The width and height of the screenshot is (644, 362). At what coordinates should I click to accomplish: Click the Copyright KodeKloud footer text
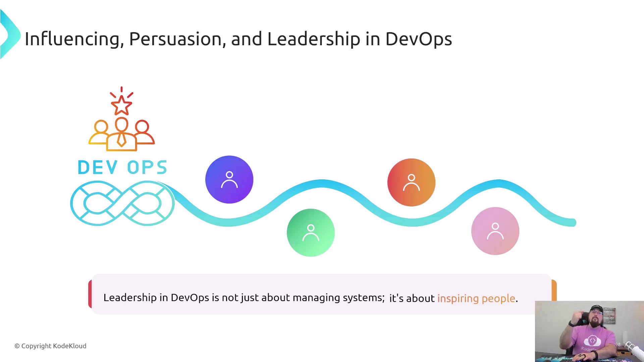(50, 346)
